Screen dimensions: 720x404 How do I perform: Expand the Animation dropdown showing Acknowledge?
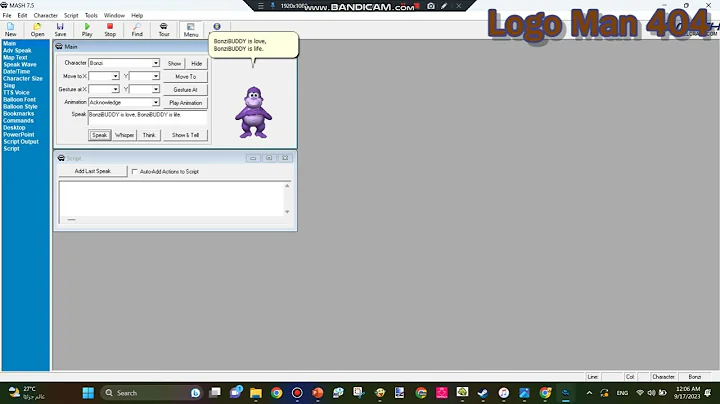156,102
